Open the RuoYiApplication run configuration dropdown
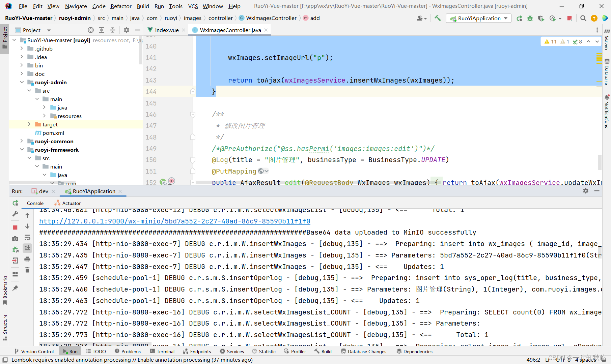Screen dimensions: 611x364 478,18
